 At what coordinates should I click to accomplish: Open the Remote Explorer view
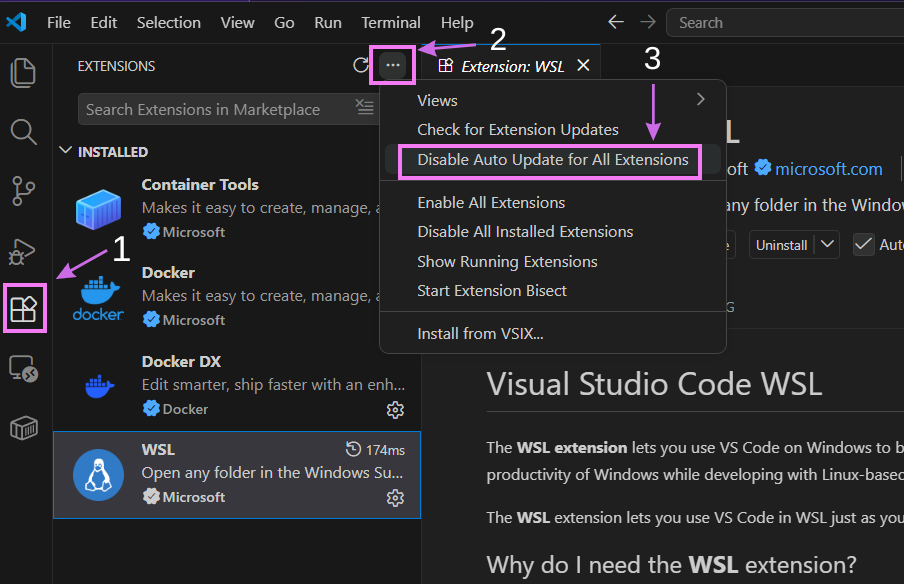tap(24, 368)
